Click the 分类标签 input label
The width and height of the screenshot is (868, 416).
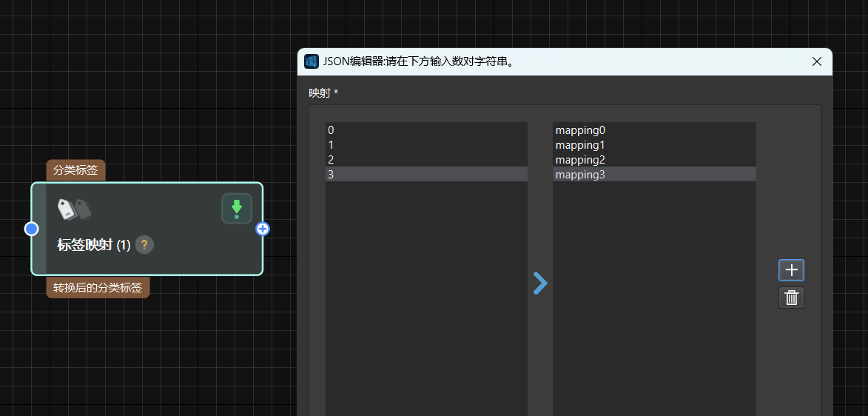[75, 170]
